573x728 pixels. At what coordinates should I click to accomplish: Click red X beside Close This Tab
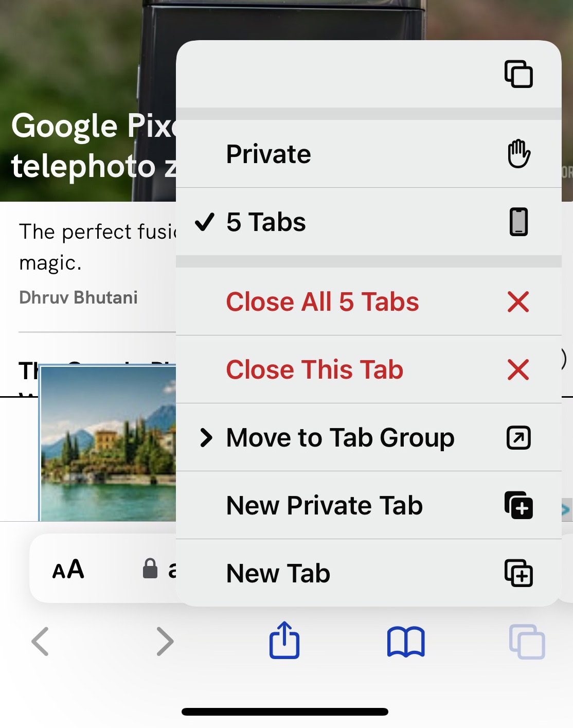518,369
